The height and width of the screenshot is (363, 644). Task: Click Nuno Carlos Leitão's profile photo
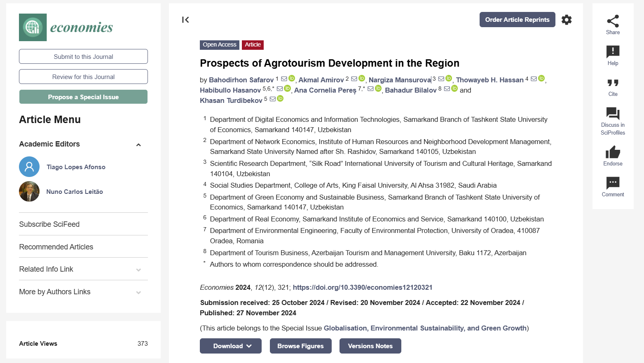[29, 191]
